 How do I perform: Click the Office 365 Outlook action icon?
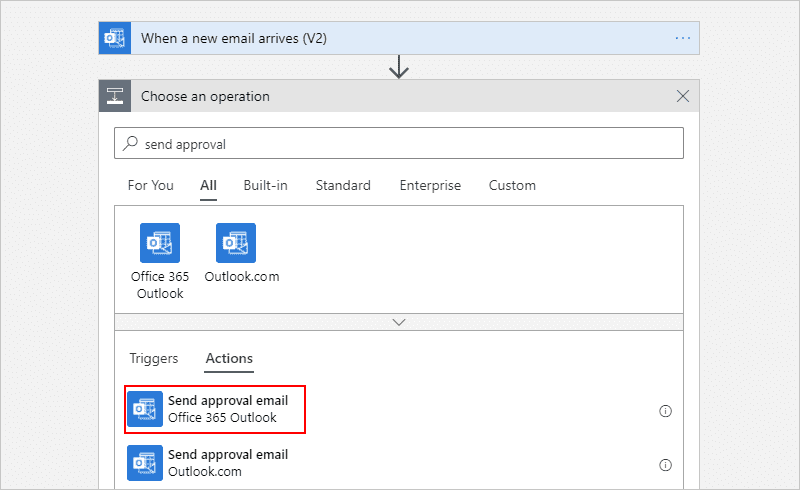point(145,409)
